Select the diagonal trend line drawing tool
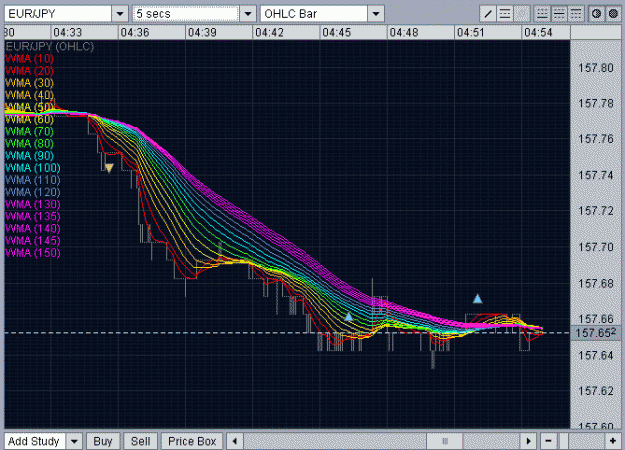This screenshot has height=450, width=625. pyautogui.click(x=487, y=14)
